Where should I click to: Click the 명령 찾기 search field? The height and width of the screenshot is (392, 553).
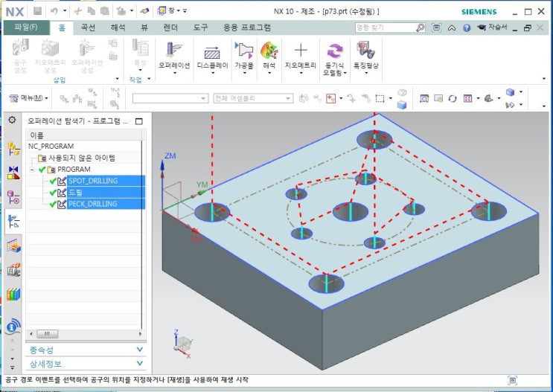(x=384, y=28)
